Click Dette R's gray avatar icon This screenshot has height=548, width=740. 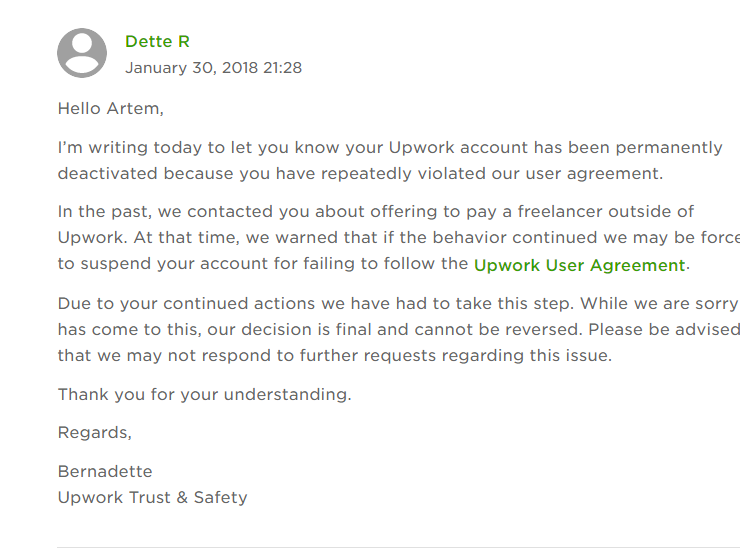[82, 53]
